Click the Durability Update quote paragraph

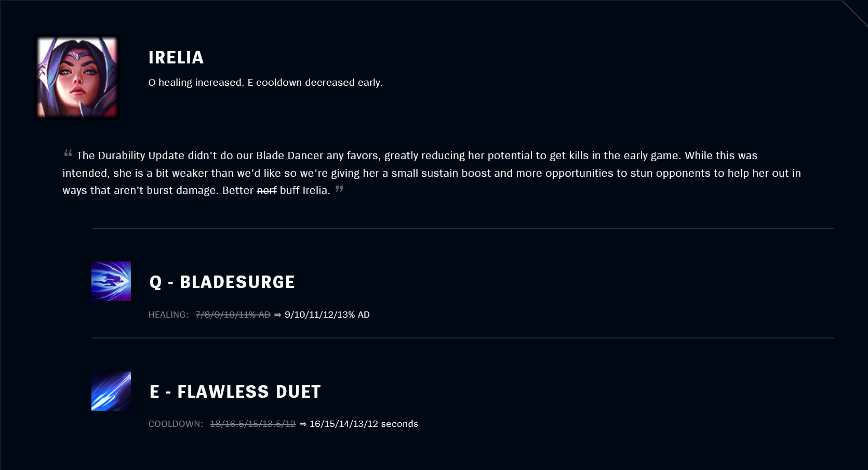point(432,173)
